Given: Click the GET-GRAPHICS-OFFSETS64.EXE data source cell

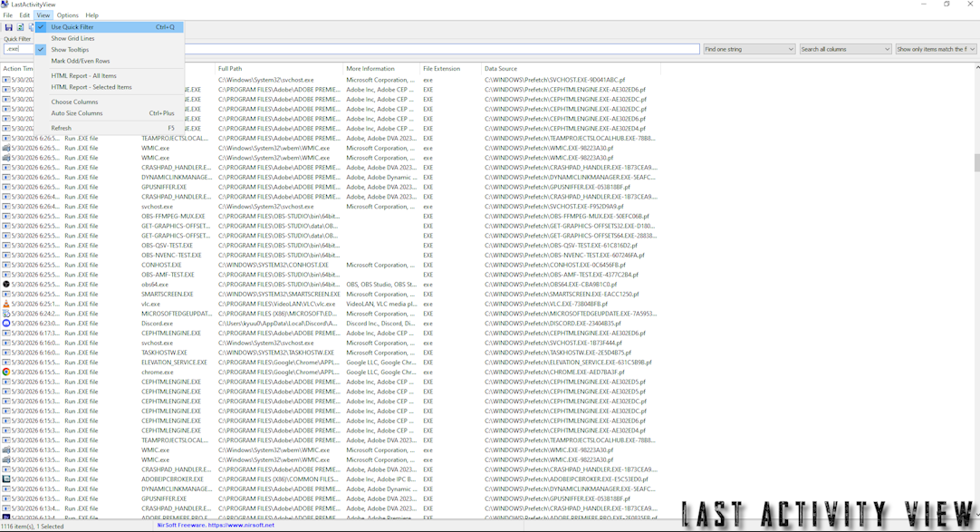Looking at the screenshot, I should click(571, 236).
